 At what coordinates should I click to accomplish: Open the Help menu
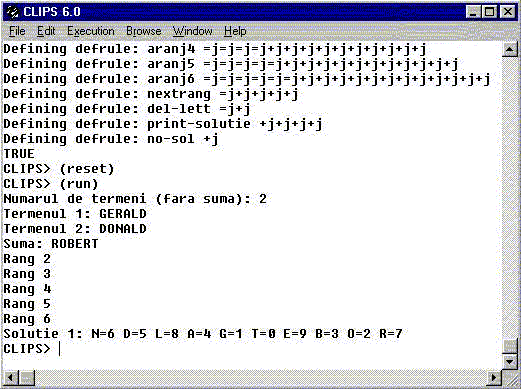pos(235,31)
